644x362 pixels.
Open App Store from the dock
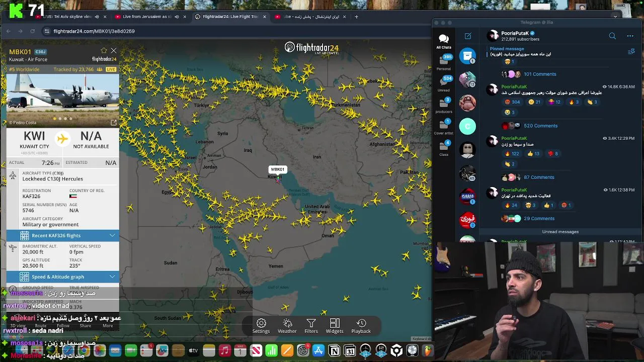click(318, 350)
